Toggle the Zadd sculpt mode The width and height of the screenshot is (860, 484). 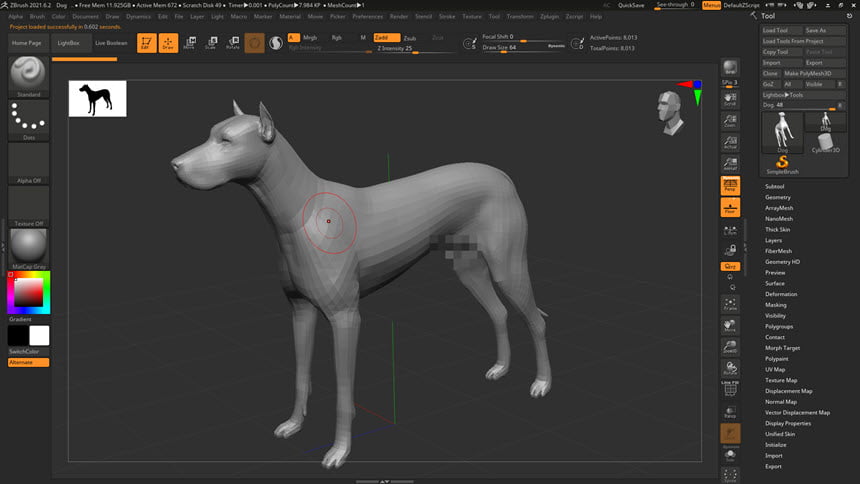click(x=387, y=37)
